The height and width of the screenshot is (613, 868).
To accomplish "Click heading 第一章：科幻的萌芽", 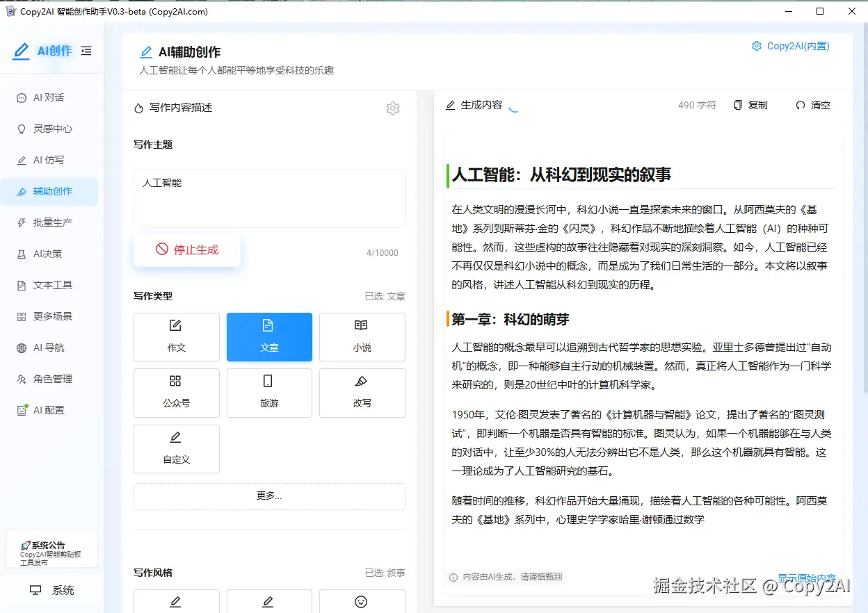I will (x=511, y=320).
